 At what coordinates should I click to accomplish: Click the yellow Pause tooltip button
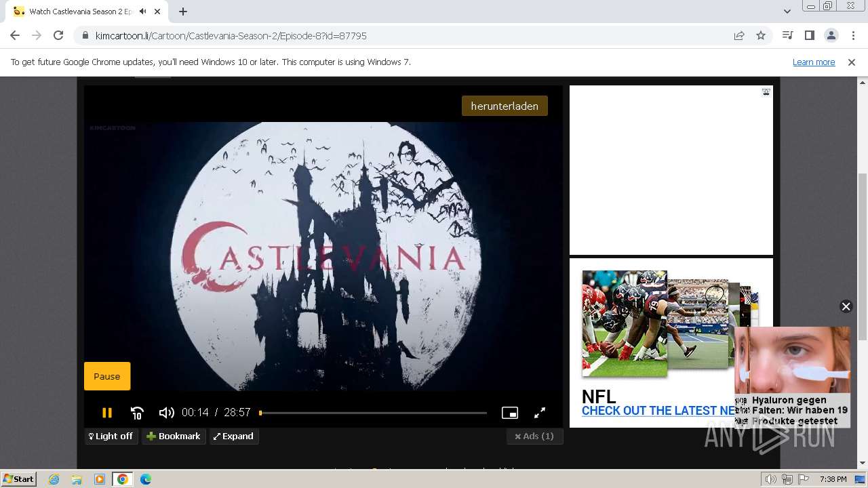[107, 376]
